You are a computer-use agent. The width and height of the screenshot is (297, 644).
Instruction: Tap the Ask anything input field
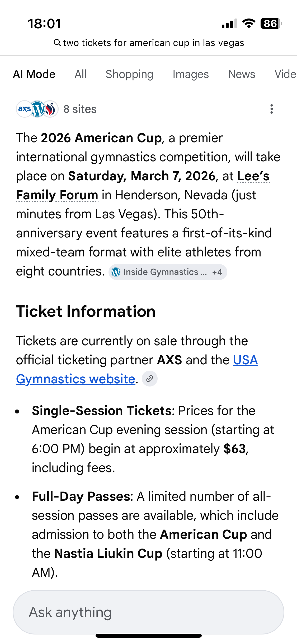coord(148,612)
